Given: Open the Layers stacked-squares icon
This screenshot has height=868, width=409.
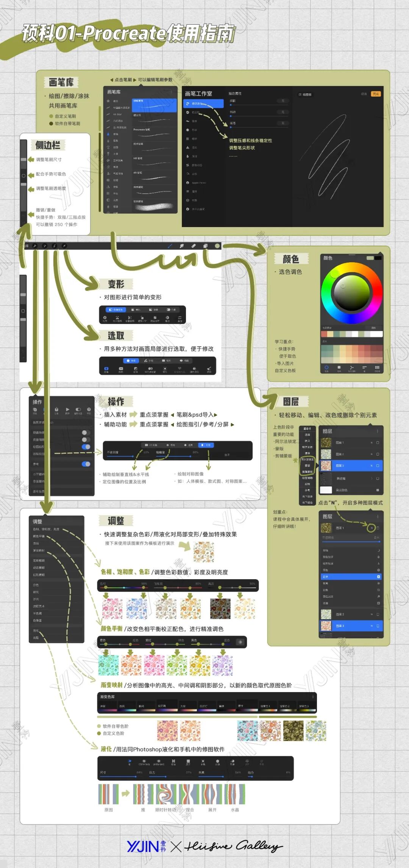Looking at the screenshot, I should click(x=205, y=246).
